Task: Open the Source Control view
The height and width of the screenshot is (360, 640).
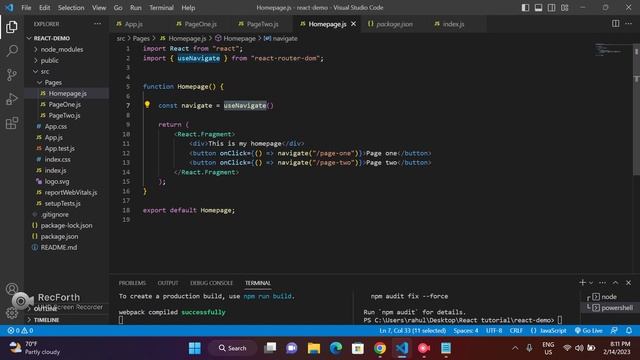Action: (12, 75)
